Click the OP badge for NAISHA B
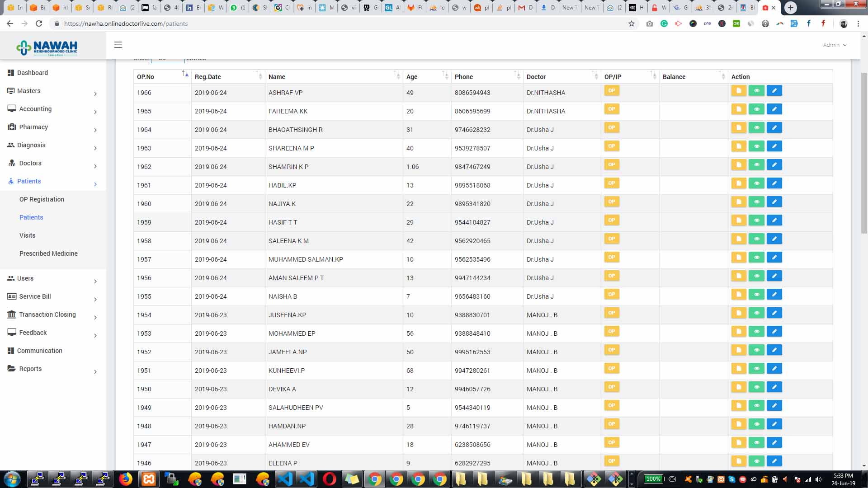Screen dimensions: 868x488 pos(612,294)
